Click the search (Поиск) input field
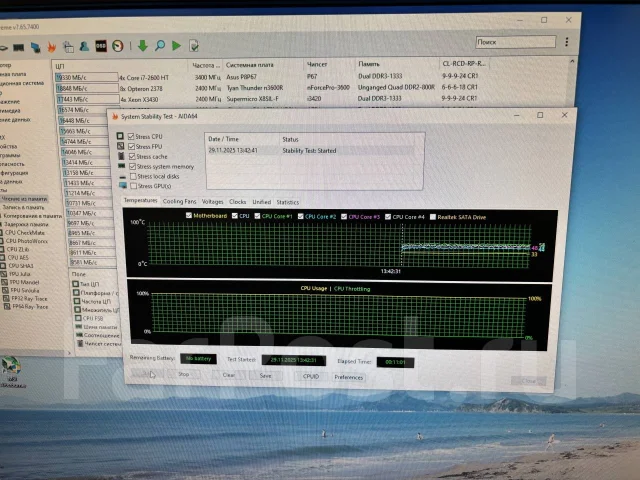The image size is (640, 480). pyautogui.click(x=516, y=42)
